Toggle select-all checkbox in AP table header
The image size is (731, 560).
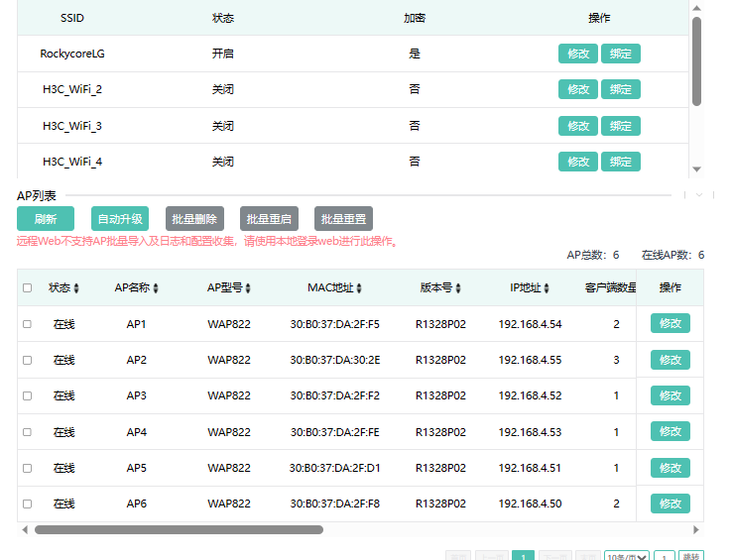tap(28, 287)
